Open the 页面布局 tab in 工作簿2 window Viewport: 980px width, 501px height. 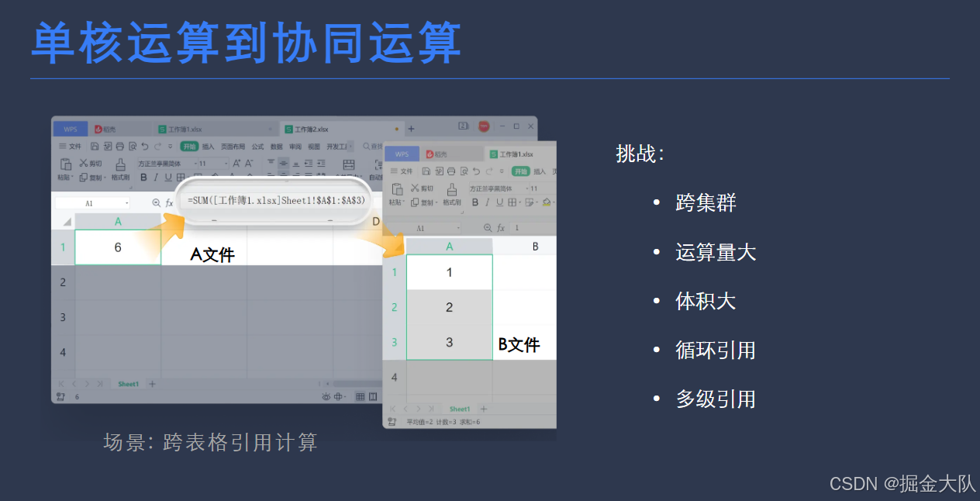coord(233,146)
